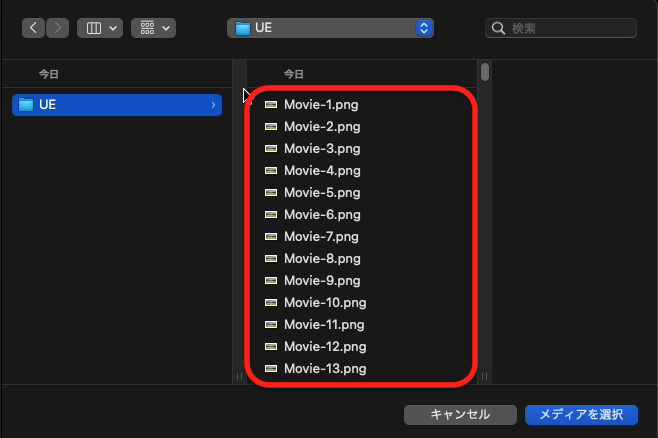Click the image icon beside Movie-4.png
658x438 pixels.
(271, 171)
